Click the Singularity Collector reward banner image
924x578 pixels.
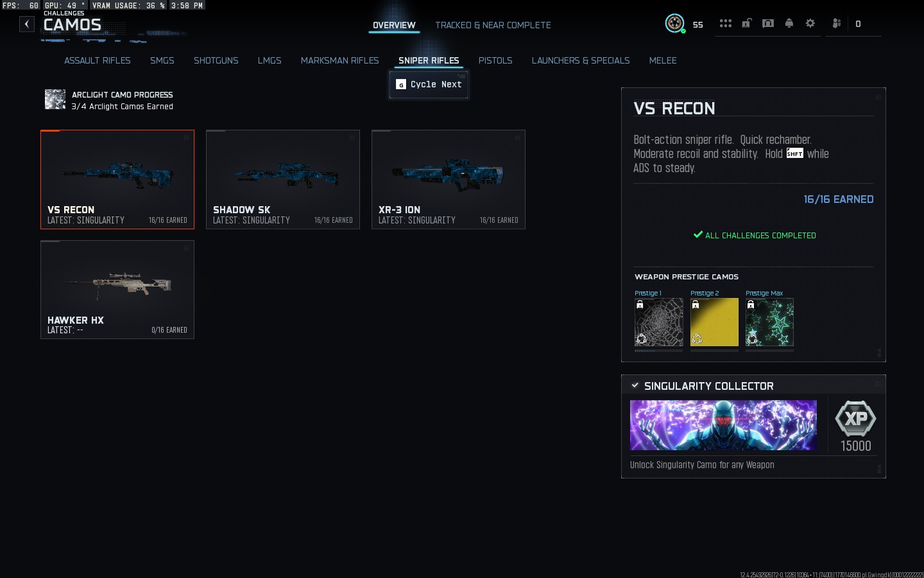(x=723, y=425)
